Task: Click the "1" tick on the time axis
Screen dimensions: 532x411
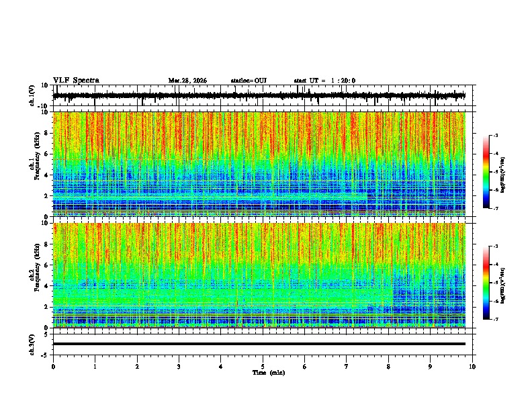Action: click(95, 367)
